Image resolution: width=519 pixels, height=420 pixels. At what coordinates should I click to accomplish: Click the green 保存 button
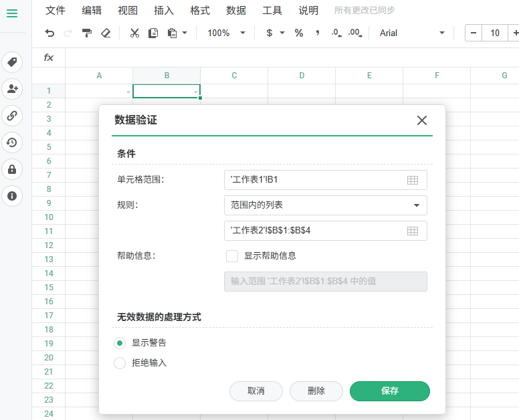(x=389, y=391)
